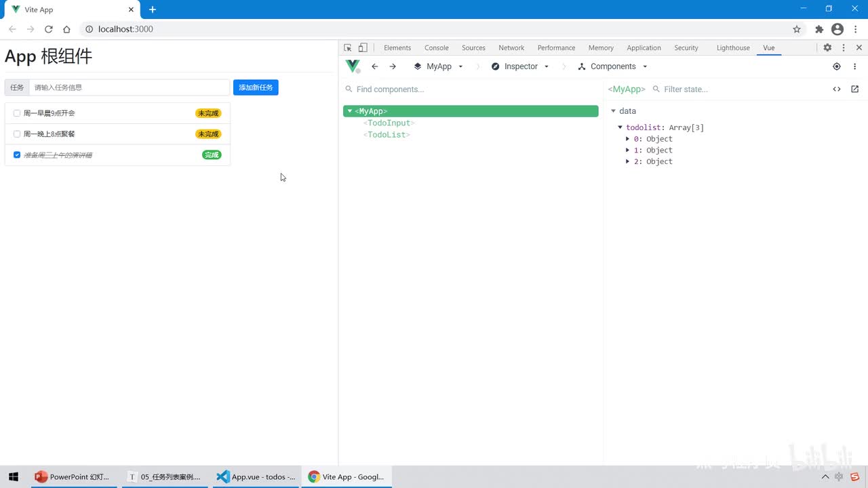868x488 pixels.
Task: Open the browser extensions puzzle icon
Action: pyautogui.click(x=819, y=29)
